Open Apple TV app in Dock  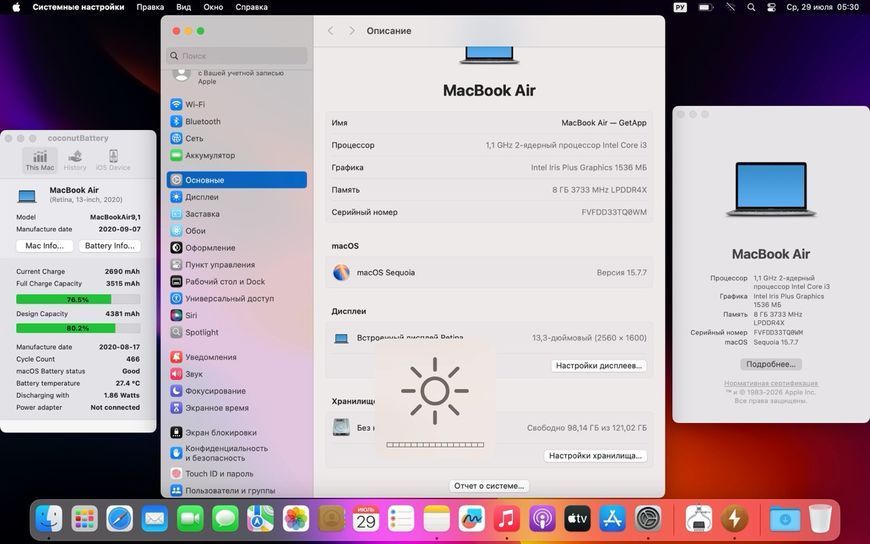point(577,520)
